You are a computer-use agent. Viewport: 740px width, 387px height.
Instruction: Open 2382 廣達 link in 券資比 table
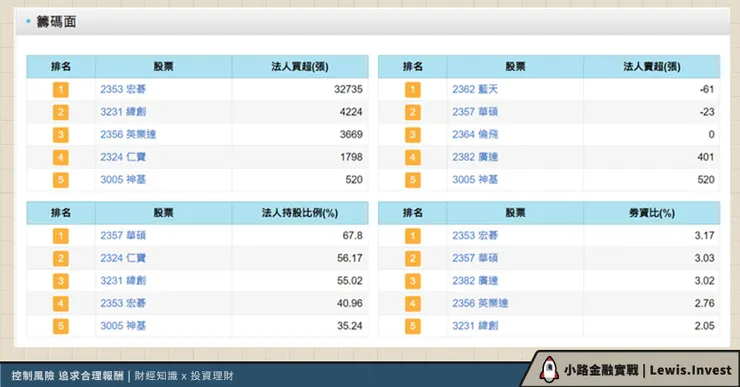475,280
